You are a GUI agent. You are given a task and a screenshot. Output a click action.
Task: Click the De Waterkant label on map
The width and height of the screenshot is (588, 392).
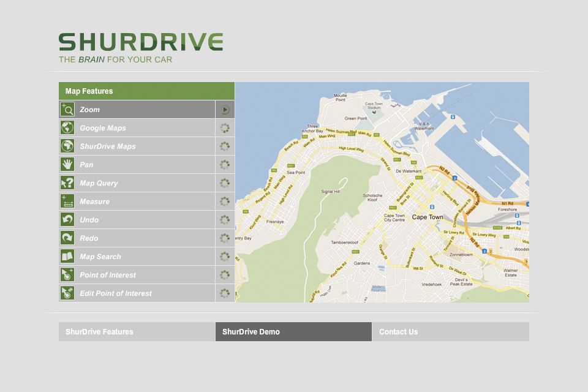coord(409,171)
